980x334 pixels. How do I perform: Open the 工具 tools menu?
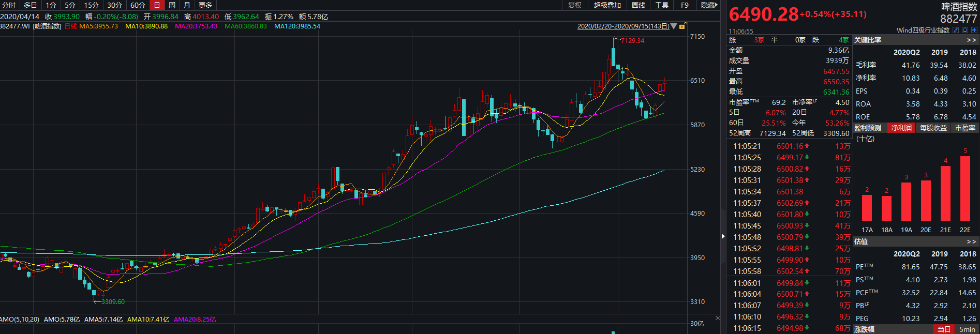coord(662,5)
